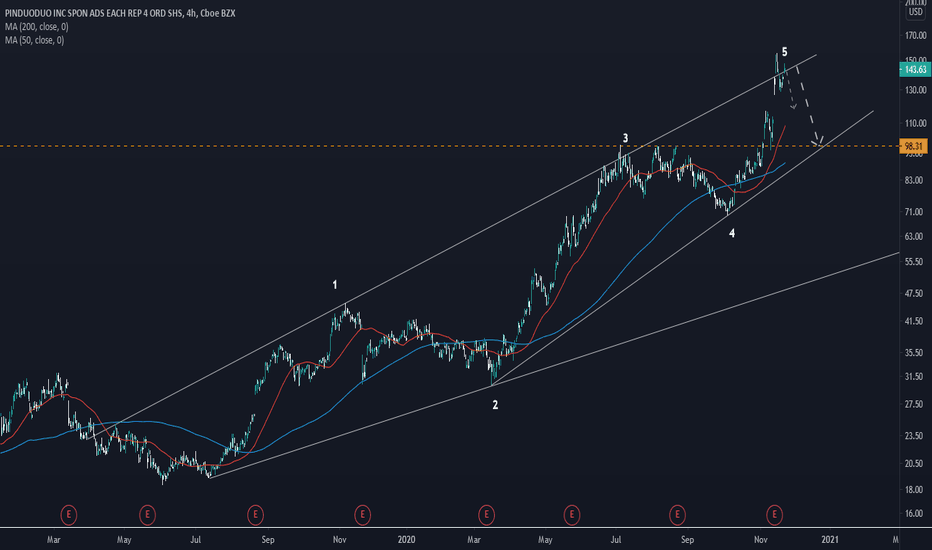Click the 2020 label on the time axis
The height and width of the screenshot is (550, 932).
click(406, 540)
